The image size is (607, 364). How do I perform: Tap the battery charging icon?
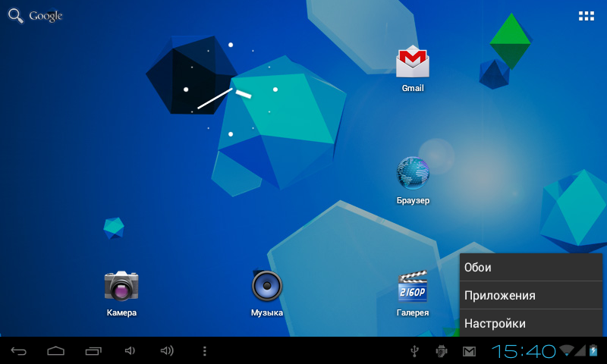click(x=593, y=350)
